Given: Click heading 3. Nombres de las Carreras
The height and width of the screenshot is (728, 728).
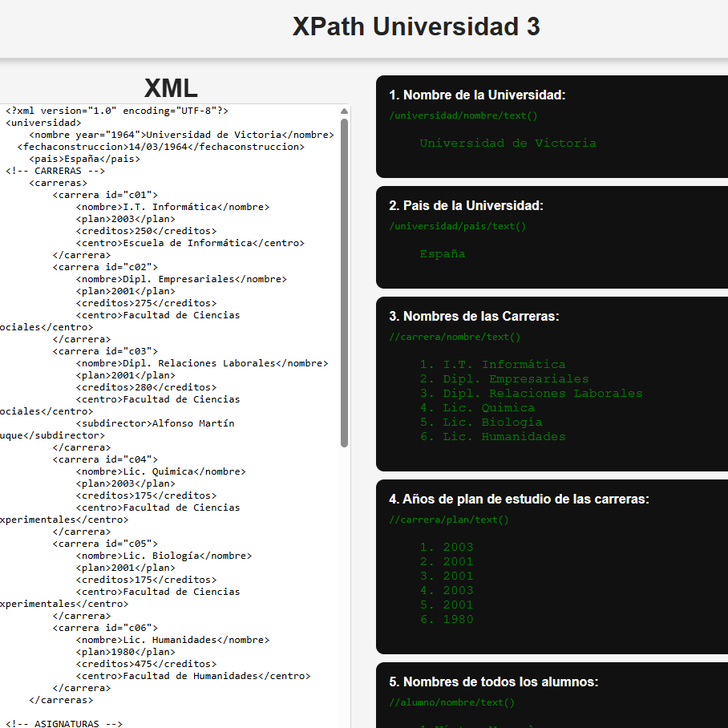Looking at the screenshot, I should pyautogui.click(x=474, y=316).
